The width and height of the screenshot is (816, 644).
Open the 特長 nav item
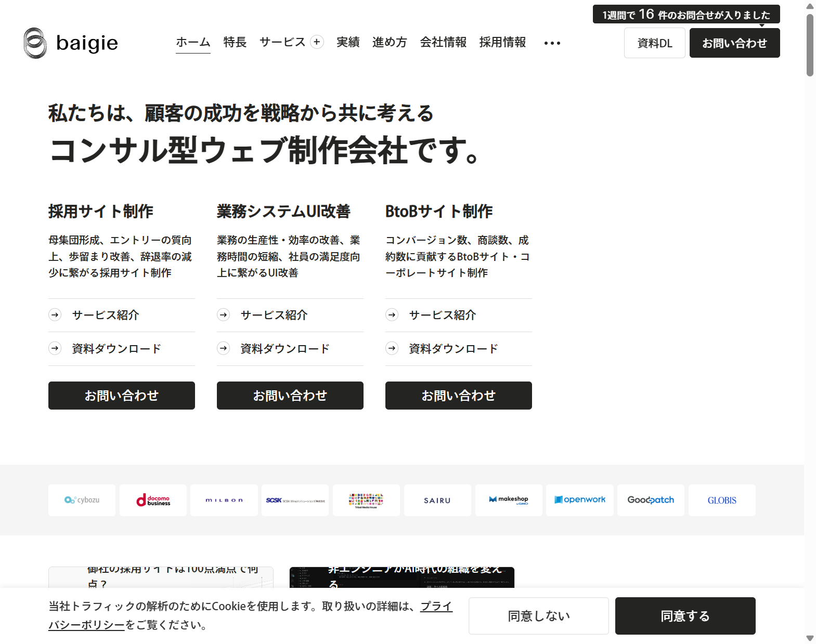coord(235,42)
